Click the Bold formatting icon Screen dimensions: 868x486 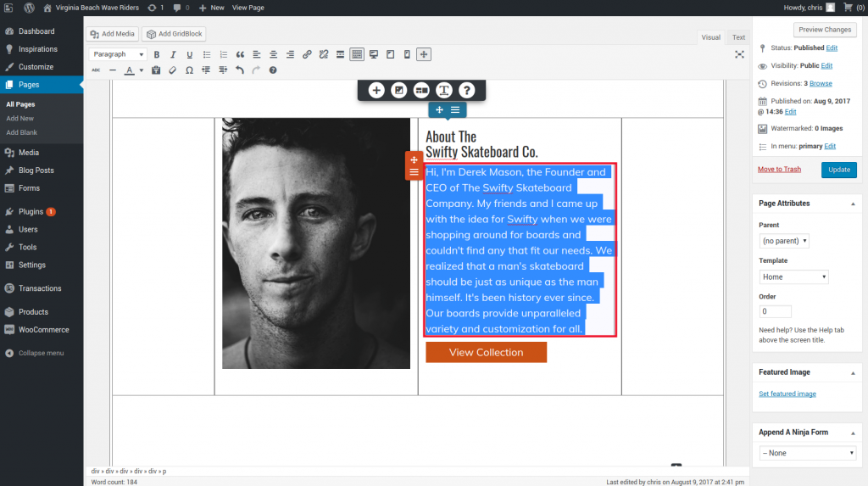tap(157, 54)
